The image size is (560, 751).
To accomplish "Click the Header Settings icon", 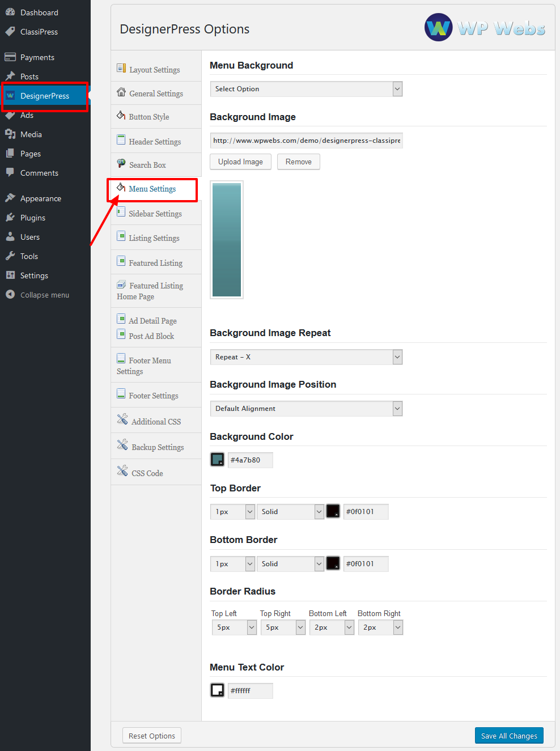I will click(121, 139).
